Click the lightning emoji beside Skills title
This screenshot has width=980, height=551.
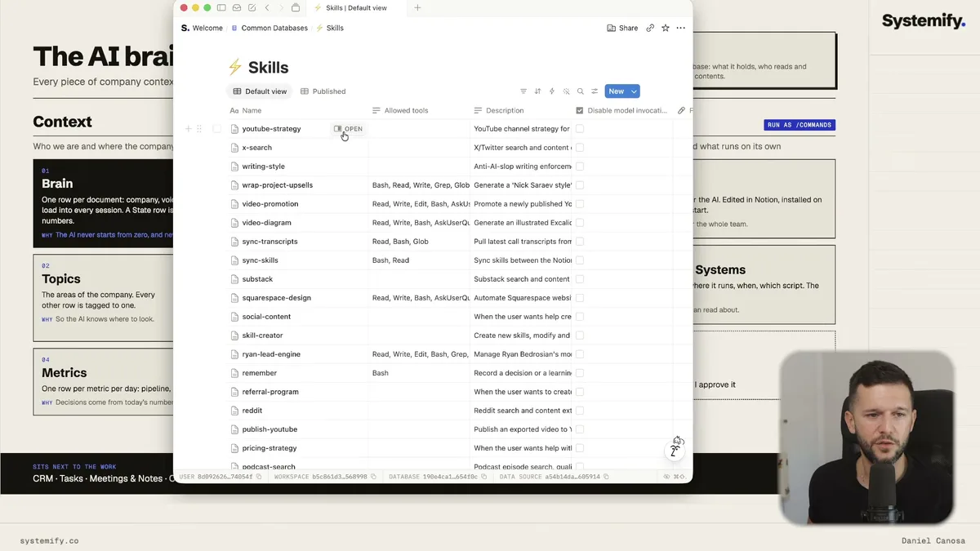tap(234, 68)
